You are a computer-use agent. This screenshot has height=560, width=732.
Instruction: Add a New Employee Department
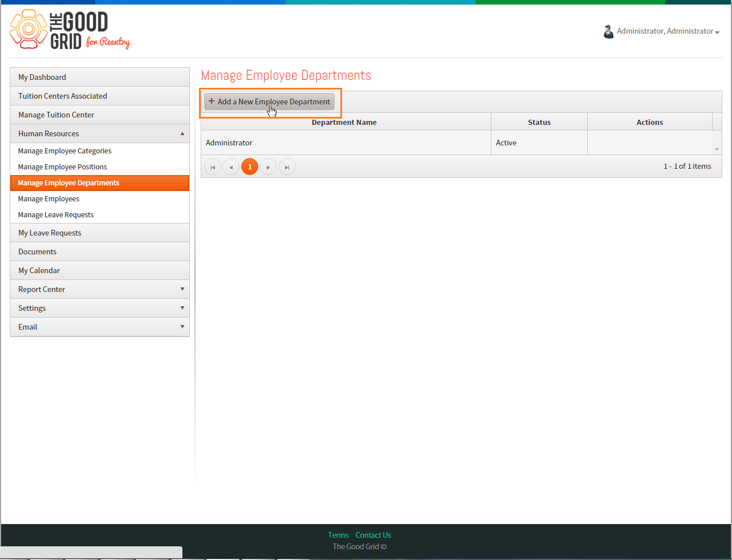point(270,102)
